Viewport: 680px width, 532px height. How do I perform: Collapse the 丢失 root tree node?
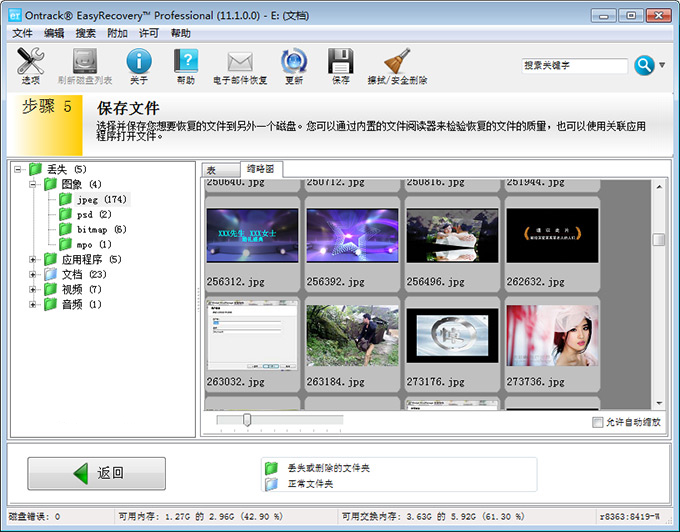[x=19, y=169]
